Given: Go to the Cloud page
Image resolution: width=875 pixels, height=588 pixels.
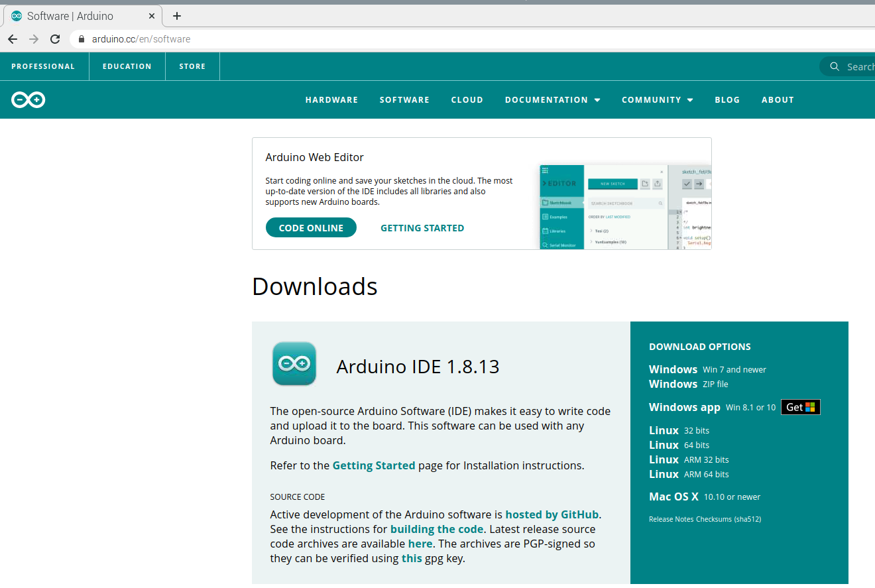Looking at the screenshot, I should 467,100.
